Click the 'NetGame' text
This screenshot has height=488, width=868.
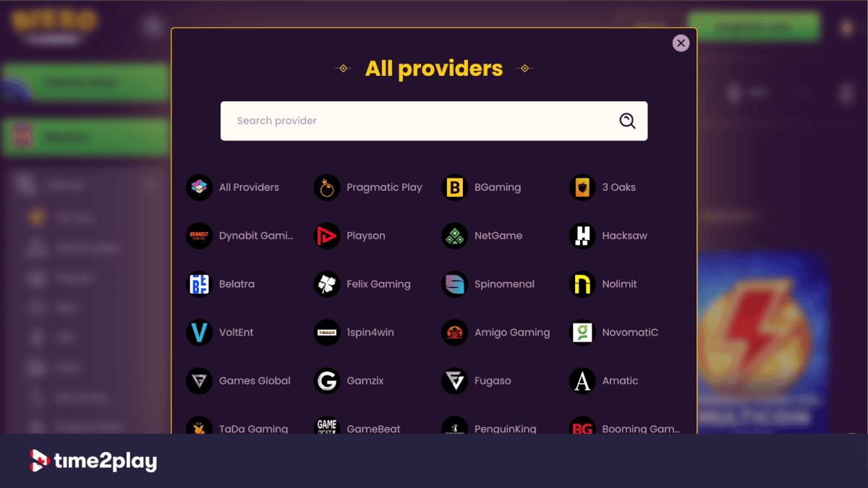coord(498,236)
